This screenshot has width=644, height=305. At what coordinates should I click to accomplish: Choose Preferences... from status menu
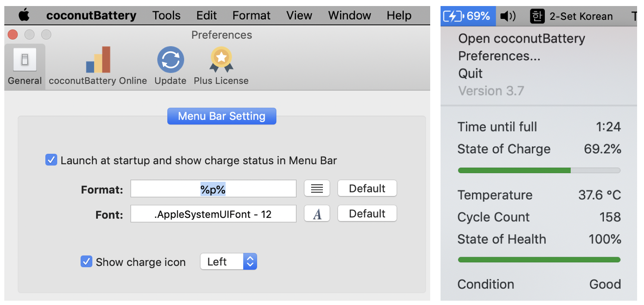point(499,56)
